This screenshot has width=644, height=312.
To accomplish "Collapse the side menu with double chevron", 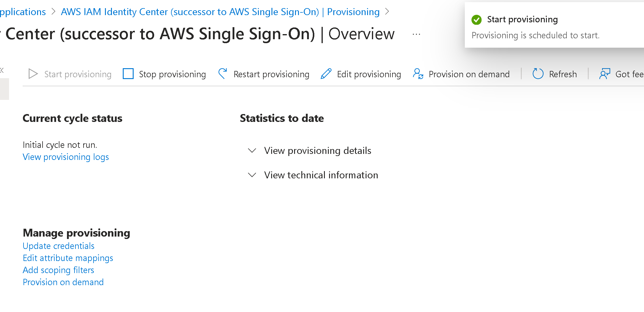I will (2, 70).
